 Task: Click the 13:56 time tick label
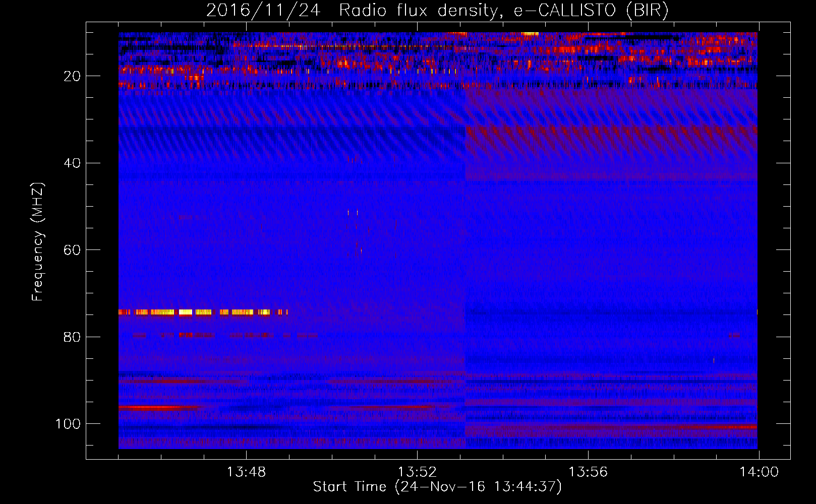click(588, 472)
